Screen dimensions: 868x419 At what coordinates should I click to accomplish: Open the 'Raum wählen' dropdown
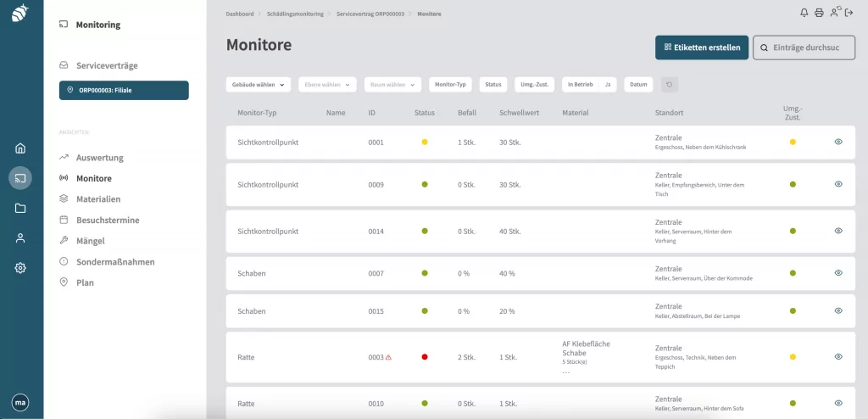click(x=392, y=84)
